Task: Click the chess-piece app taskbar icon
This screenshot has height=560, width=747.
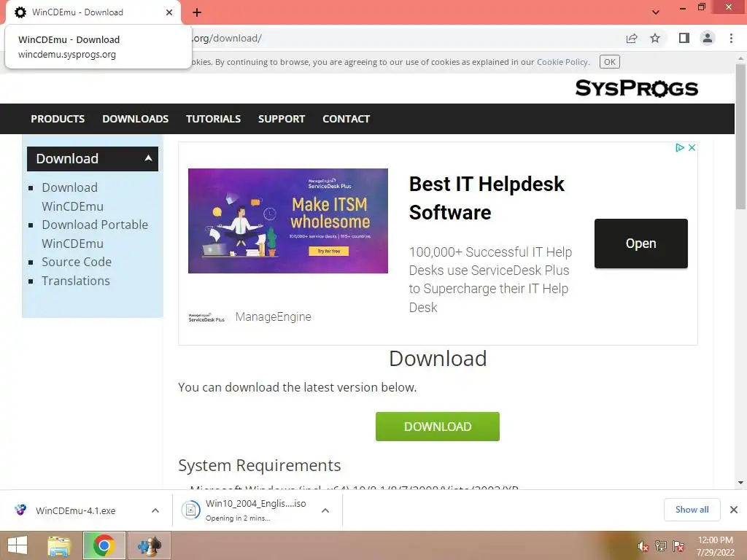Action: (x=149, y=545)
